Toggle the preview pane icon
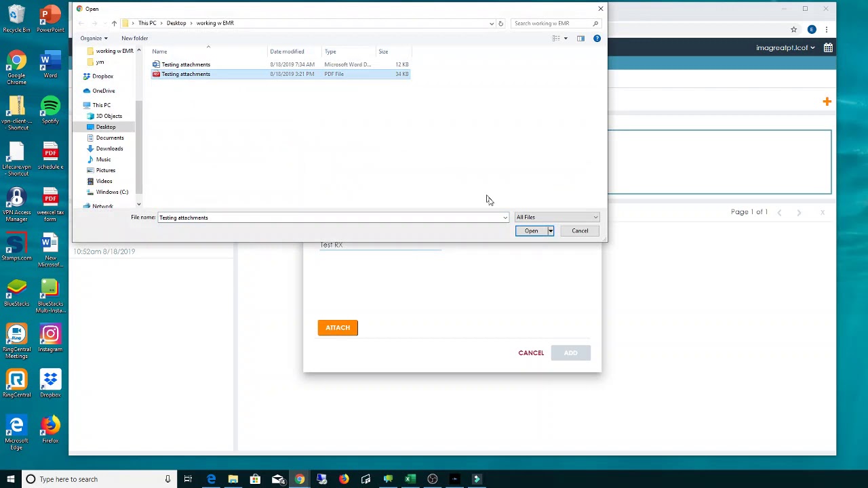Image resolution: width=868 pixels, height=488 pixels. click(580, 39)
